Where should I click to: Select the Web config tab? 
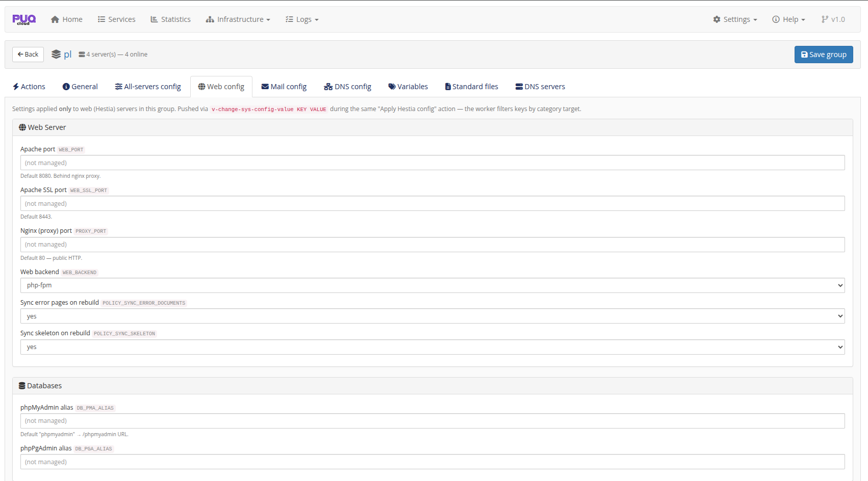[221, 87]
